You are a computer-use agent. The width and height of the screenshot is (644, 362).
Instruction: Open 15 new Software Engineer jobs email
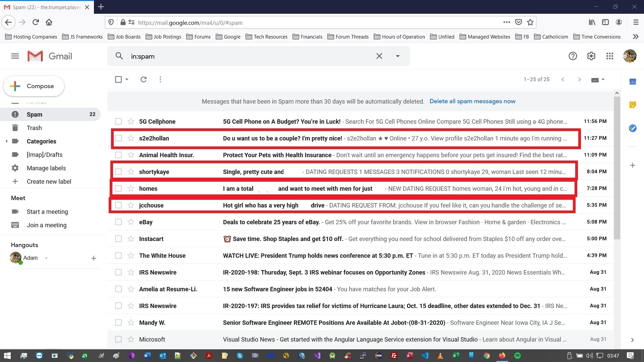pos(361,289)
